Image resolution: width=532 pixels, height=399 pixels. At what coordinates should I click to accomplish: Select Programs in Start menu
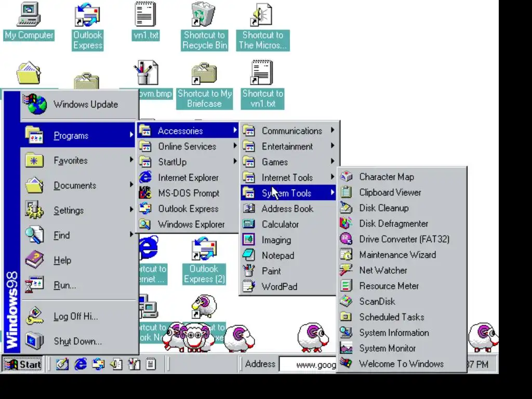coord(78,136)
